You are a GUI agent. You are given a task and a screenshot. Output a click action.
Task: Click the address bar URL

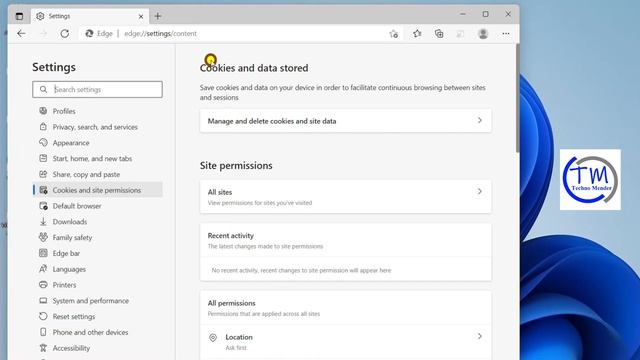(160, 33)
